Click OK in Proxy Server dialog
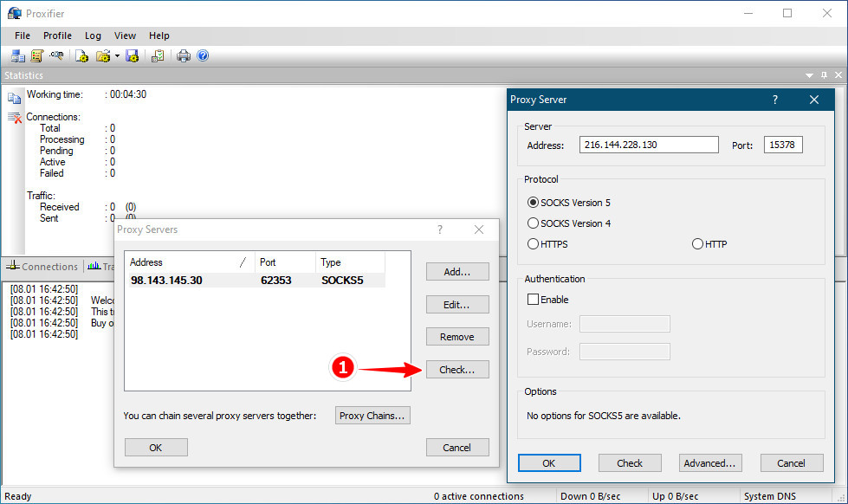The image size is (848, 504). (549, 463)
